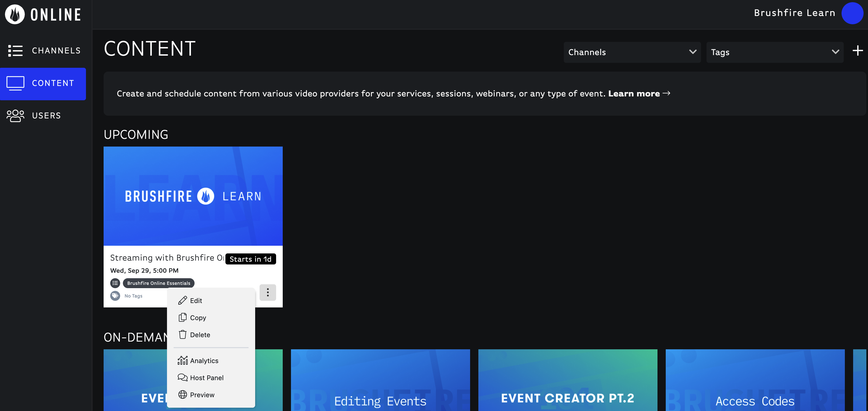Screen dimensions: 868x411
Task: Select Preview from the context menu
Action: [211, 395]
